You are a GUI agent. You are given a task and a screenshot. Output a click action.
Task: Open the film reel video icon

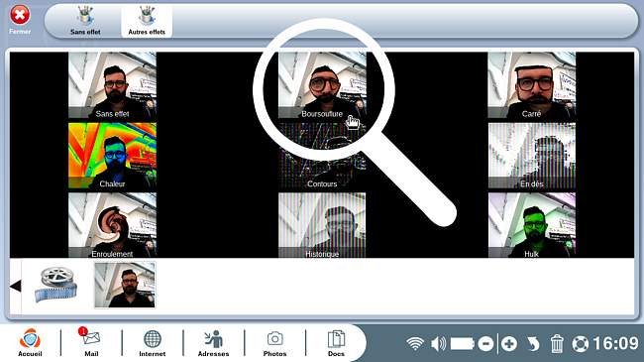(x=55, y=285)
